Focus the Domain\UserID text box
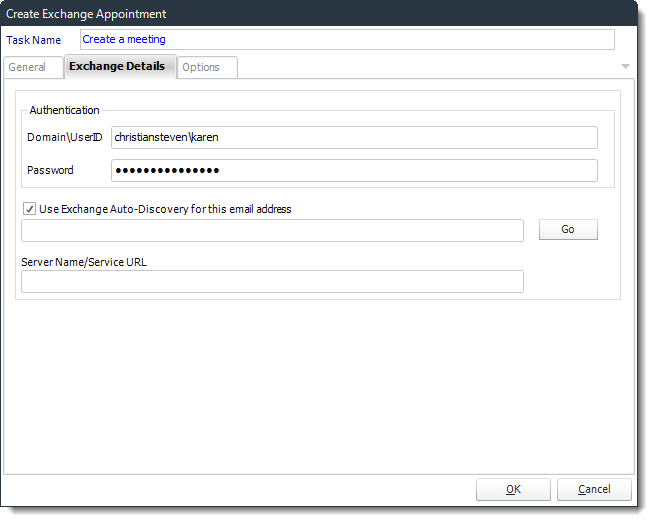653x522 pixels. 354,137
